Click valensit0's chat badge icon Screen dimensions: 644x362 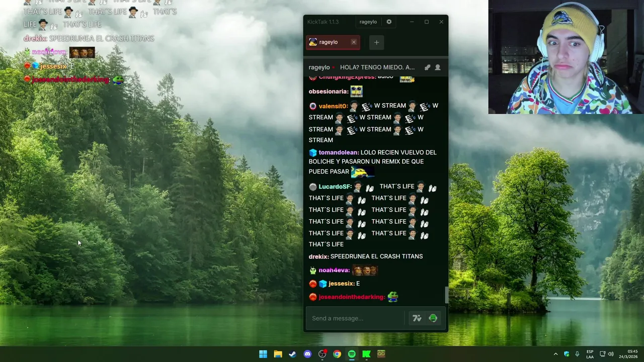313,106
